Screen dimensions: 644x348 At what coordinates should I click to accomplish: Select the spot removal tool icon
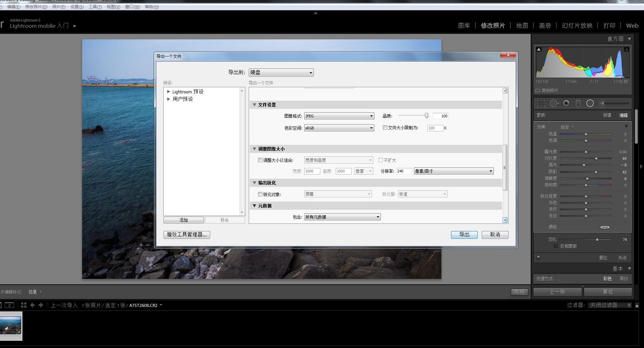554,103
